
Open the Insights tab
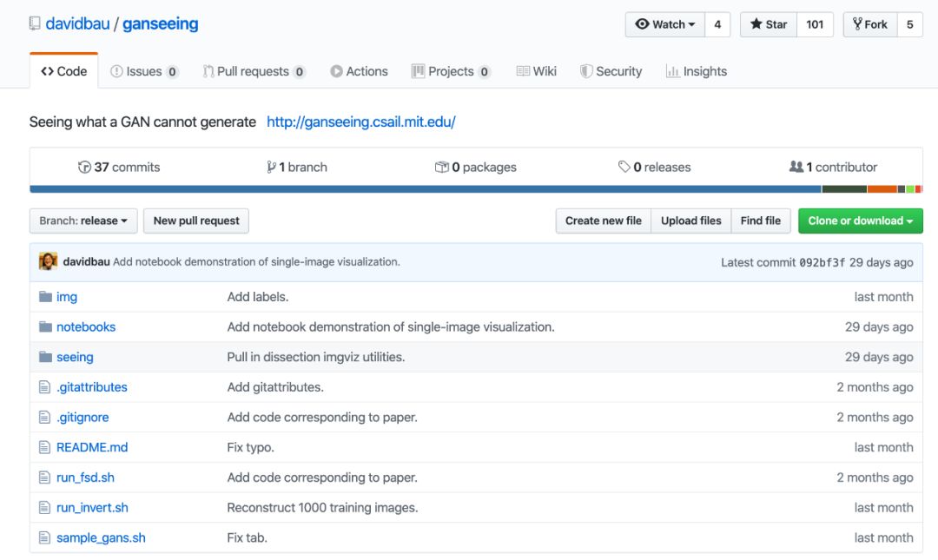[696, 71]
